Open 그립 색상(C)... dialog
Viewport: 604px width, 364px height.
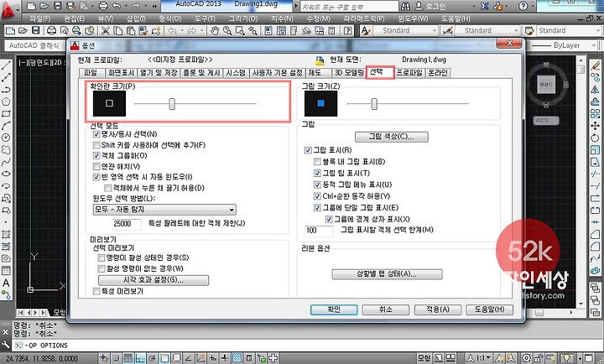(x=392, y=137)
